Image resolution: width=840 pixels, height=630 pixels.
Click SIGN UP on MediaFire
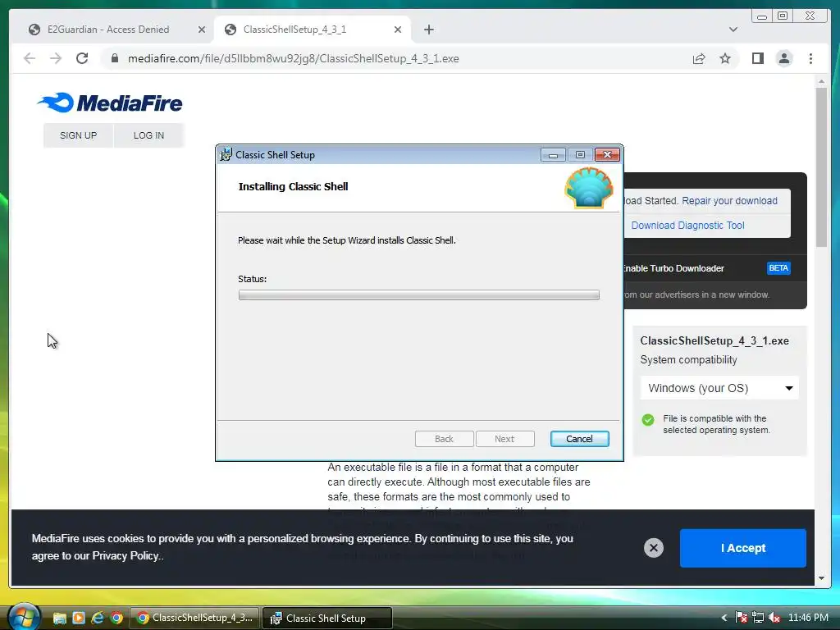pyautogui.click(x=78, y=135)
